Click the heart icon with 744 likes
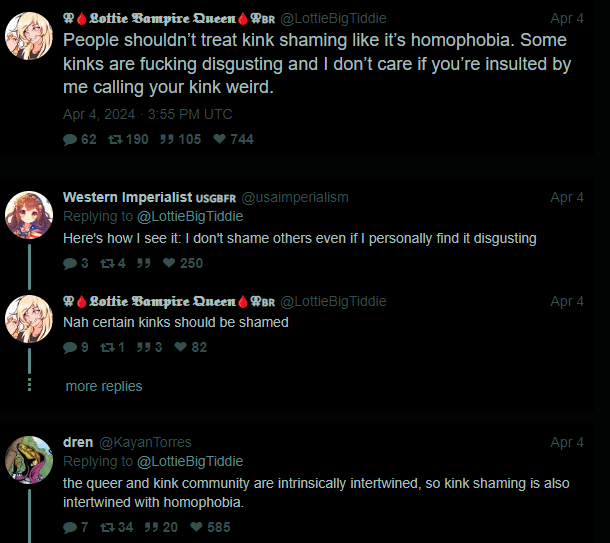Viewport: 610px width, 543px height. click(x=220, y=139)
